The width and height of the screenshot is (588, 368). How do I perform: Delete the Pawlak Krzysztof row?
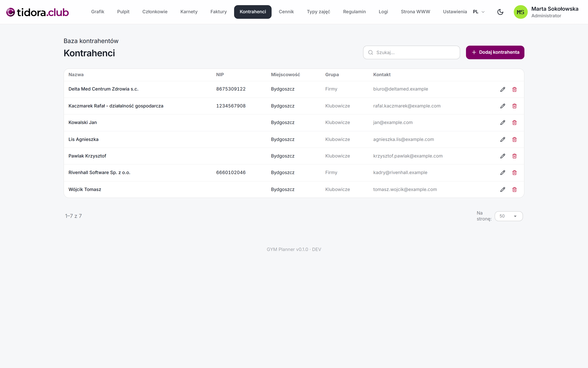(x=514, y=156)
